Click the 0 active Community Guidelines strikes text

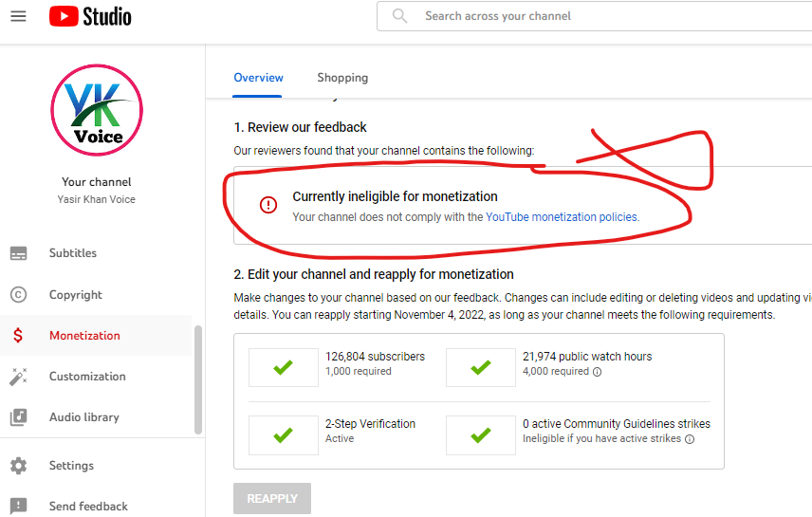coord(617,424)
